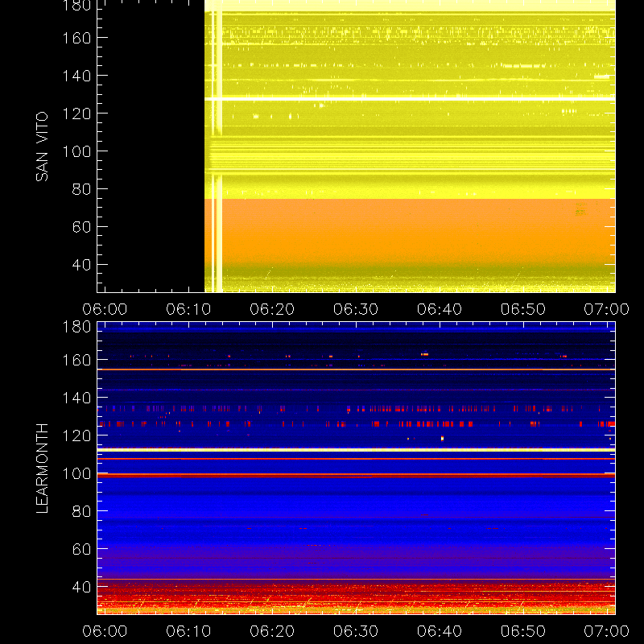Click the orange band in SAN VITO spectrogram
Screen dimensions: 644x644
[410, 230]
